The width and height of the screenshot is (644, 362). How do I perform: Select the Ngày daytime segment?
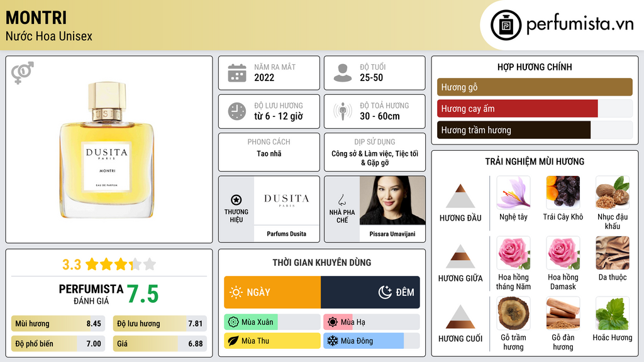pyautogui.click(x=272, y=292)
